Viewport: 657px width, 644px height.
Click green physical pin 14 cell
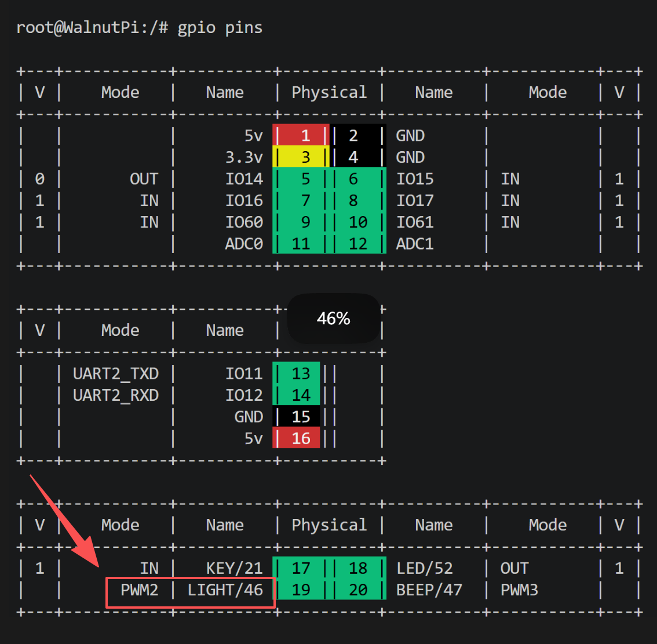[296, 395]
